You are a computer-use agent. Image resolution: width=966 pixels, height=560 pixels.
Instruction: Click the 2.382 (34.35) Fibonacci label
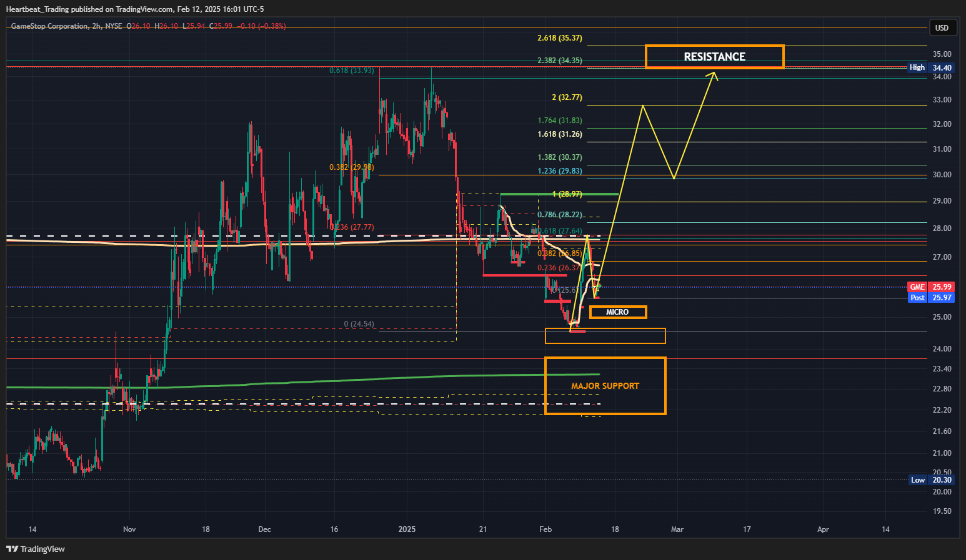tap(560, 61)
